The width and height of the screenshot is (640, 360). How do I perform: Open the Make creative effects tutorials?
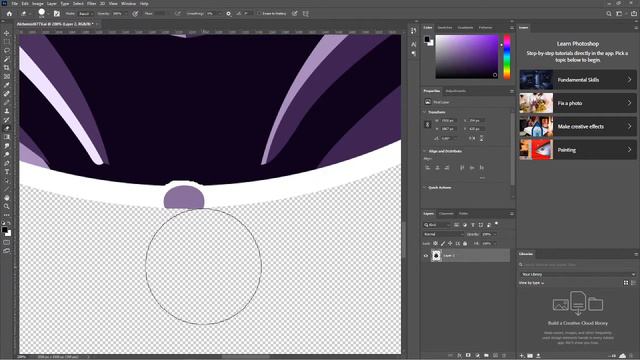578,127
